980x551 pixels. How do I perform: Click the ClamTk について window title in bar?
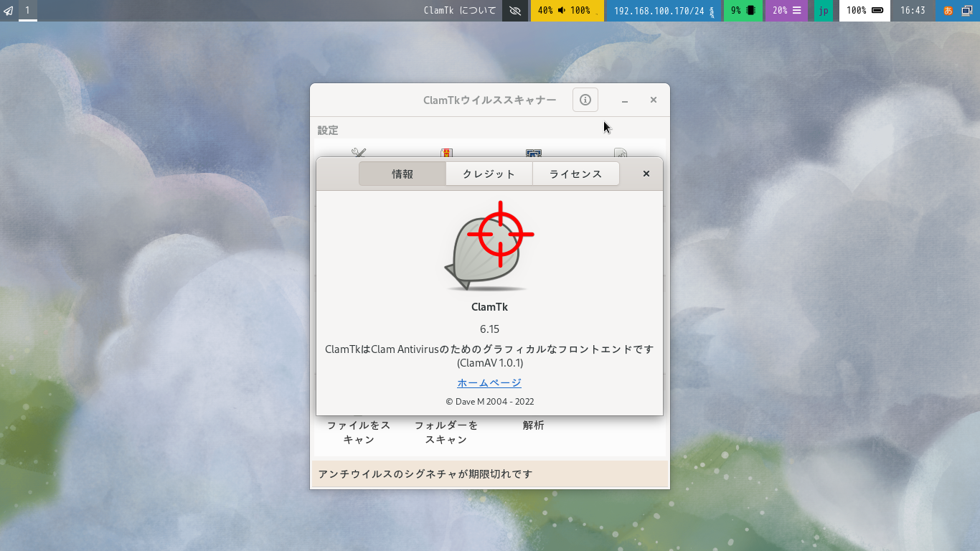tap(460, 11)
